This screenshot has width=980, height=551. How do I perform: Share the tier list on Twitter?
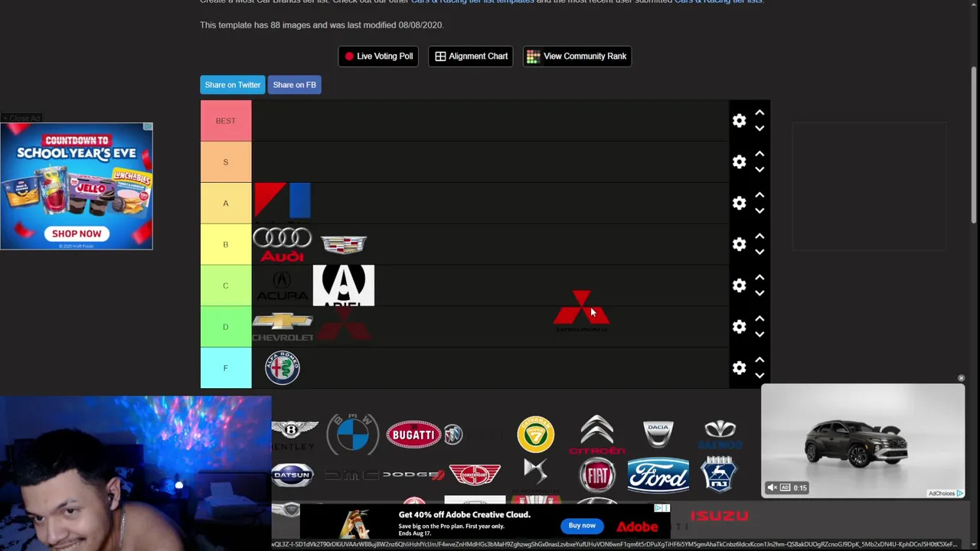[x=233, y=85]
